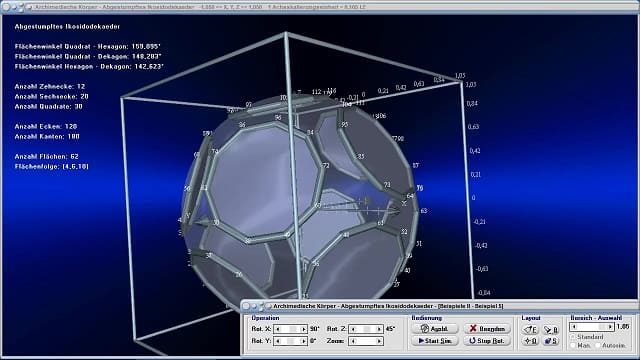Select the Autosim. radio option
This screenshot has height=360, width=640.
611,345
